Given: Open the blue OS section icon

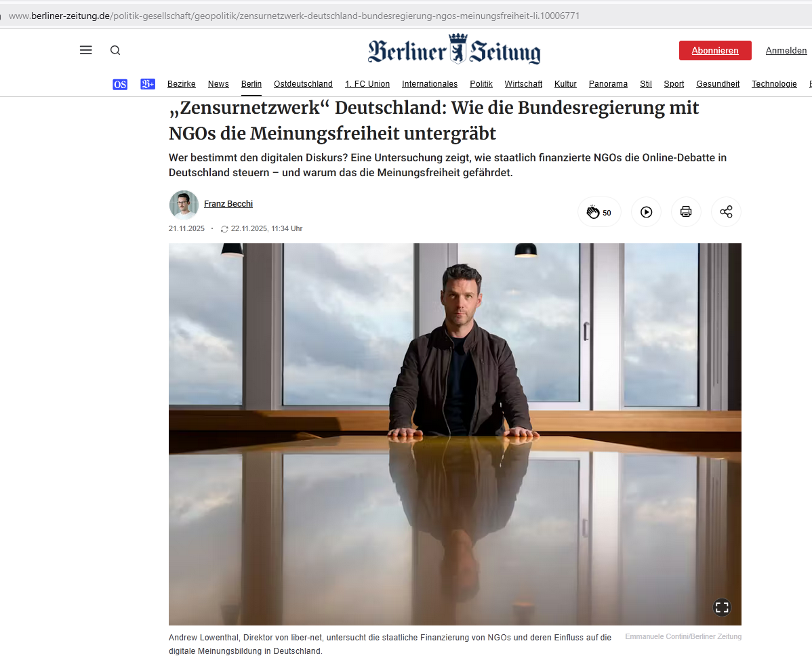Looking at the screenshot, I should pos(120,84).
